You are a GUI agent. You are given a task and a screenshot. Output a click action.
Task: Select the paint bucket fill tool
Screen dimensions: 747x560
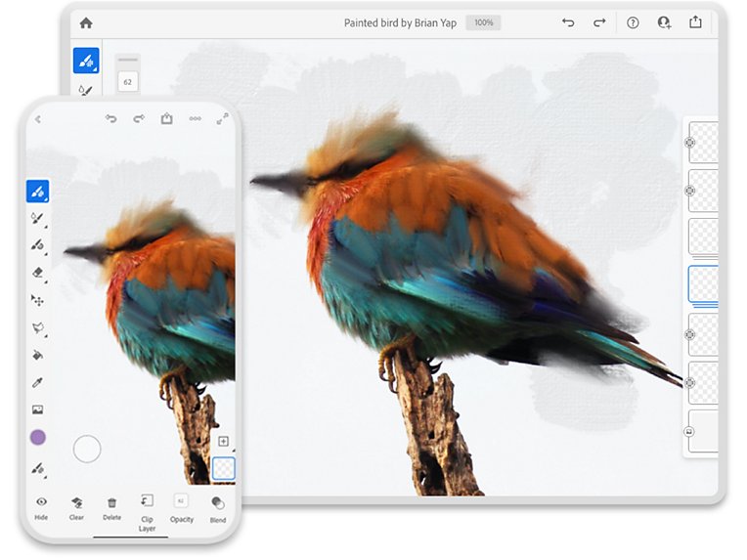tap(37, 355)
